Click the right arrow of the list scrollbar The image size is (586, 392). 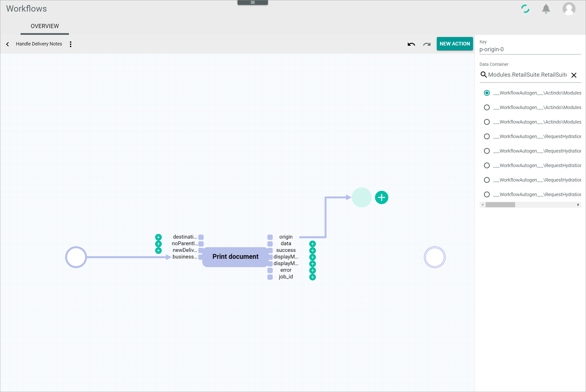(578, 205)
